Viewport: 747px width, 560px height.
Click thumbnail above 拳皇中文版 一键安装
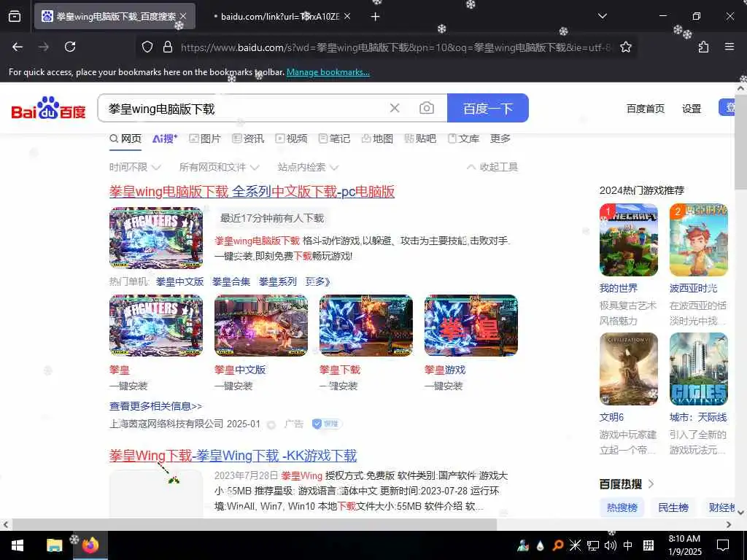(x=261, y=325)
